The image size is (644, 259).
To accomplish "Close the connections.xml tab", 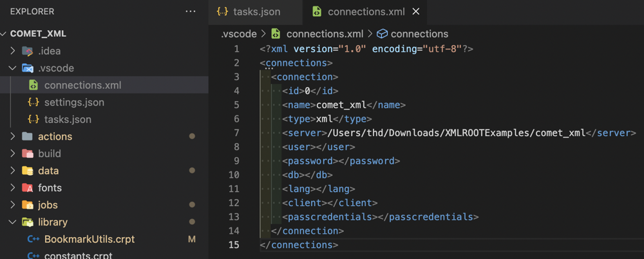I will click(415, 12).
